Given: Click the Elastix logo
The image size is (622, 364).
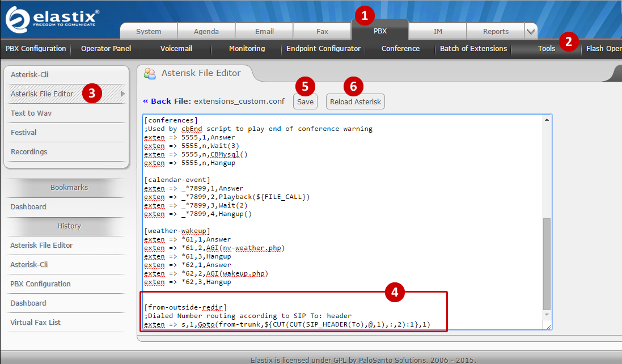Looking at the screenshot, I should (x=52, y=19).
